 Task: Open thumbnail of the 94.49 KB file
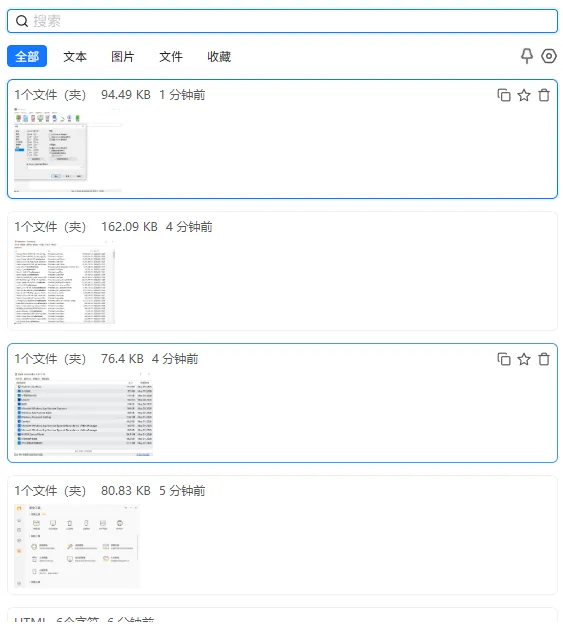click(68, 150)
